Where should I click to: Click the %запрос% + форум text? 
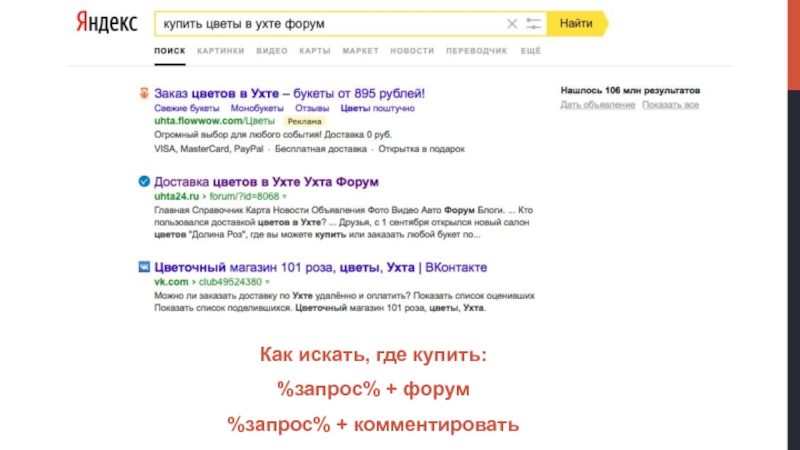click(373, 389)
